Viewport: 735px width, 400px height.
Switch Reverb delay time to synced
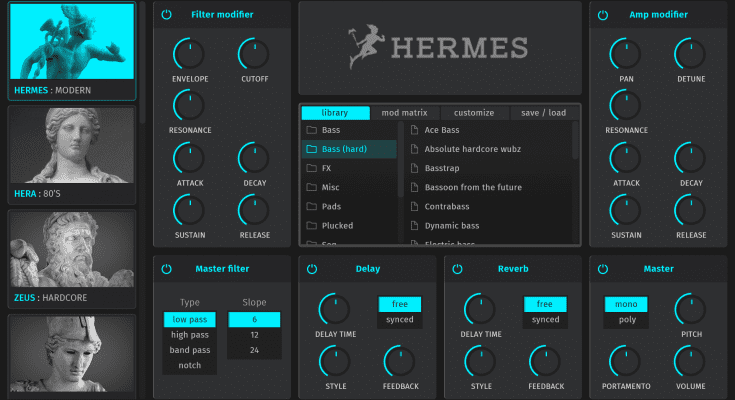point(545,320)
